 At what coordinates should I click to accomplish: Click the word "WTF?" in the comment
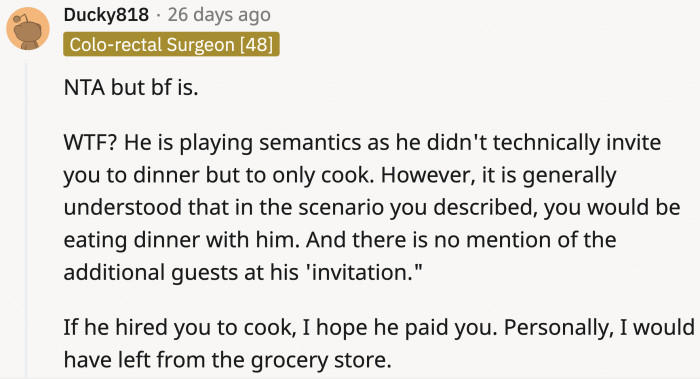(x=91, y=142)
